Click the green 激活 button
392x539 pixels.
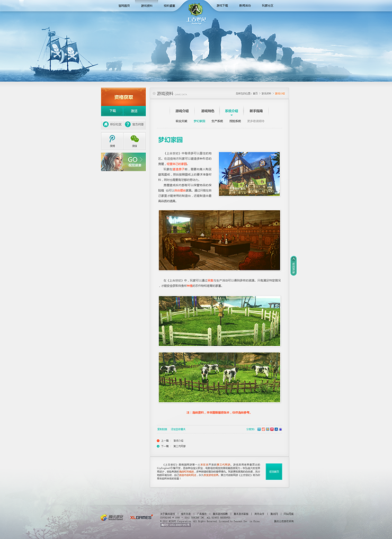[135, 111]
